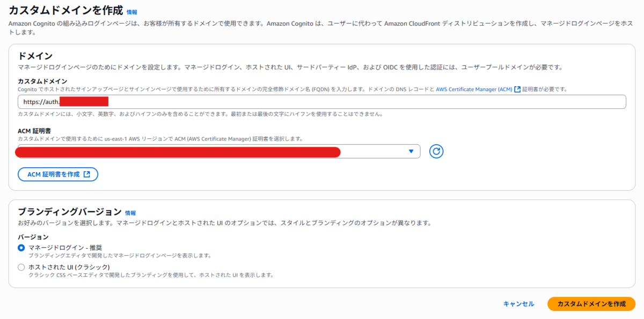Click the ドメイン section heading
The height and width of the screenshot is (319, 644).
pos(35,56)
